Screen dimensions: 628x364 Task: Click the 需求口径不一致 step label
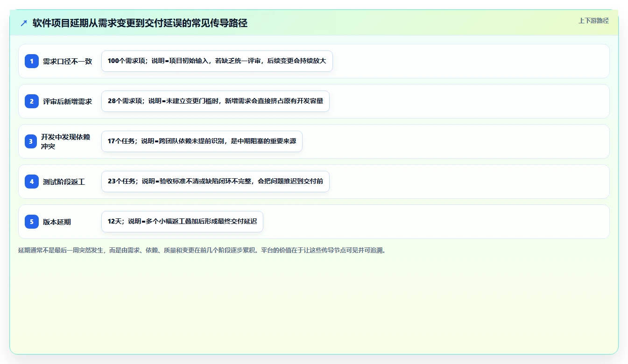(x=68, y=61)
